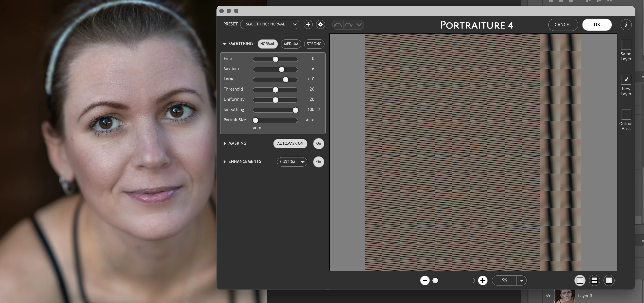
Task: Zoom out with the minus icon
Action: coord(425,280)
